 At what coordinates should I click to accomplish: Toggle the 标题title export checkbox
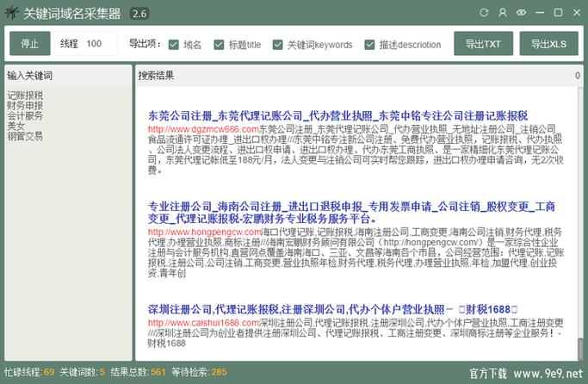[219, 45]
